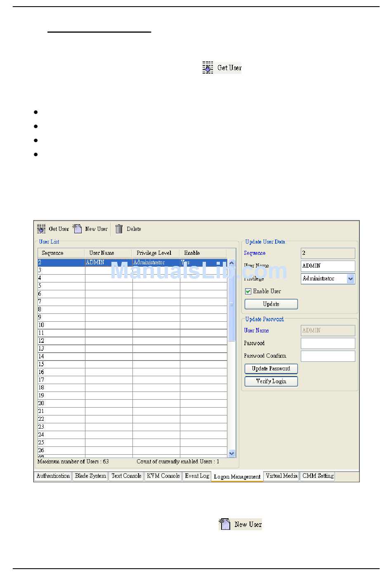The width and height of the screenshot is (392, 586).
Task: Select the row with sequence 3
Action: tap(132, 270)
